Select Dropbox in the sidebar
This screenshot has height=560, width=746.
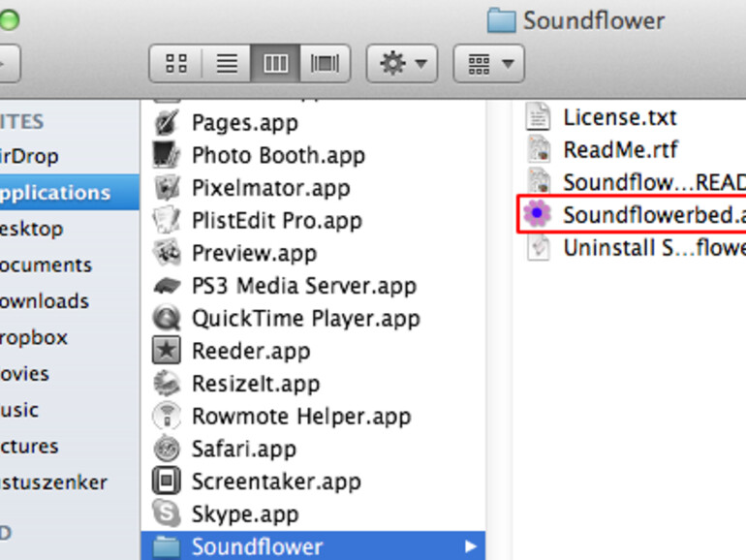pyautogui.click(x=34, y=337)
